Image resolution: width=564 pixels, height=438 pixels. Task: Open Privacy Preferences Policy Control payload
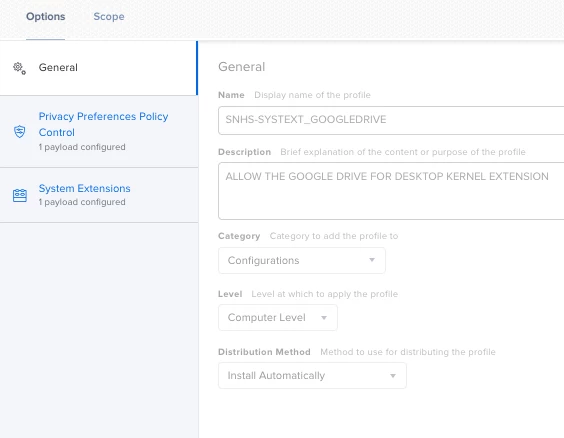[99, 132]
